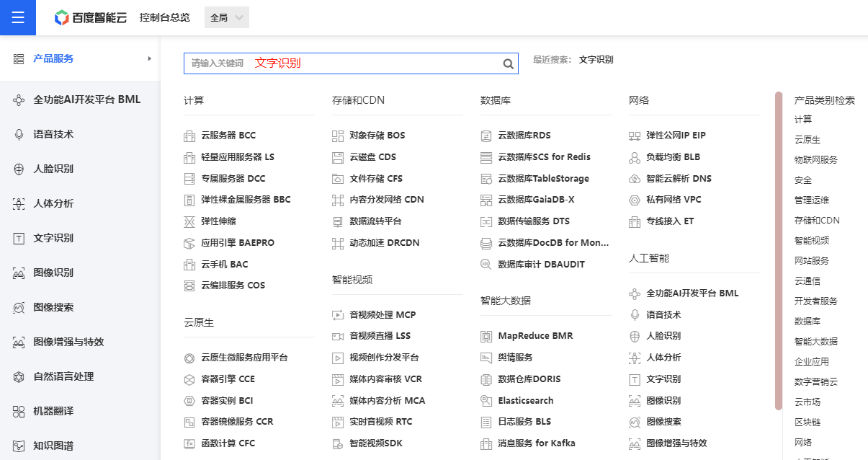Open 控制台总览 in top bar
Image resolution: width=868 pixels, height=460 pixels.
(x=165, y=18)
